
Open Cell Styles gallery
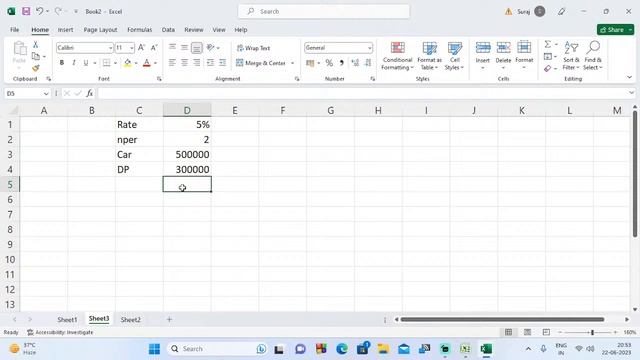point(454,56)
